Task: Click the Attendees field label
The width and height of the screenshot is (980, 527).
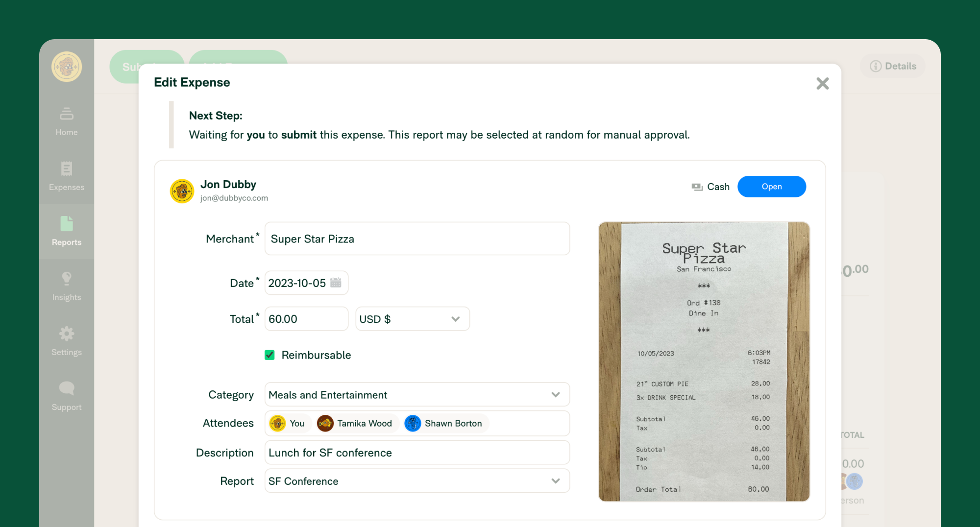Action: click(x=228, y=423)
